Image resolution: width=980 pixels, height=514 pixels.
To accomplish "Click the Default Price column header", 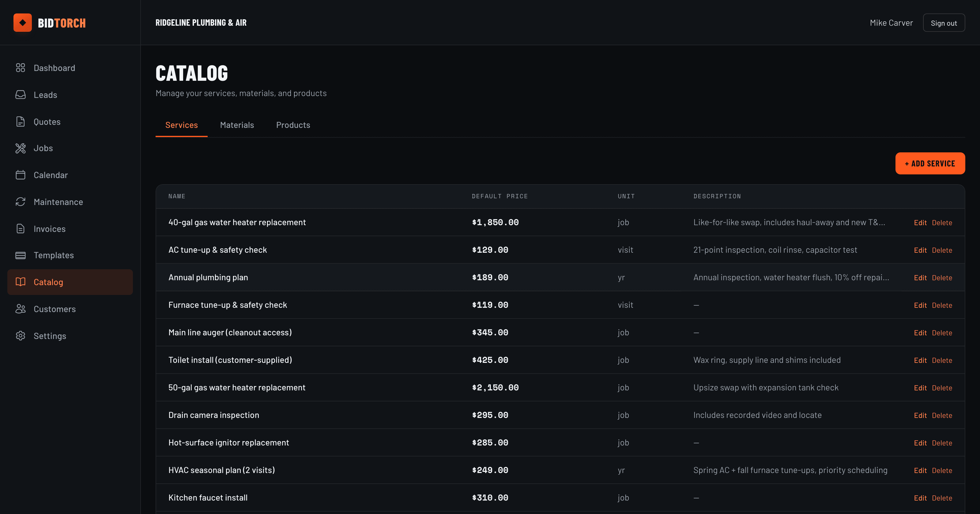I will pyautogui.click(x=499, y=196).
